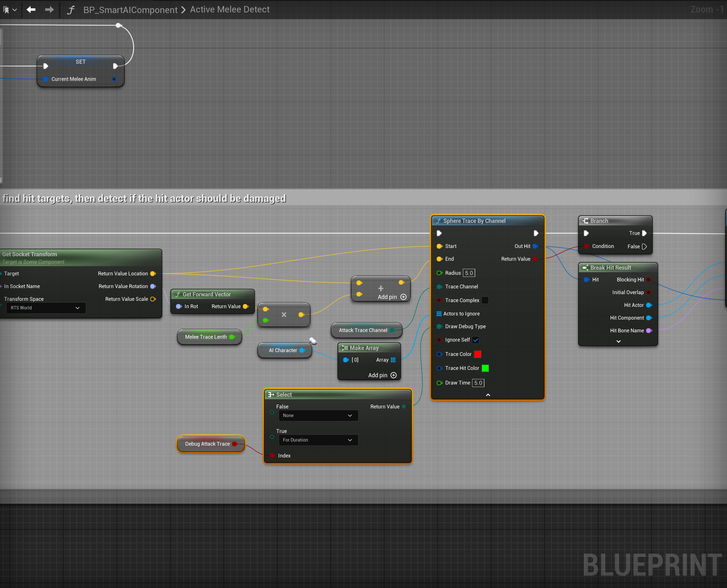
Task: Click the Select node header icon
Action: [x=271, y=394]
